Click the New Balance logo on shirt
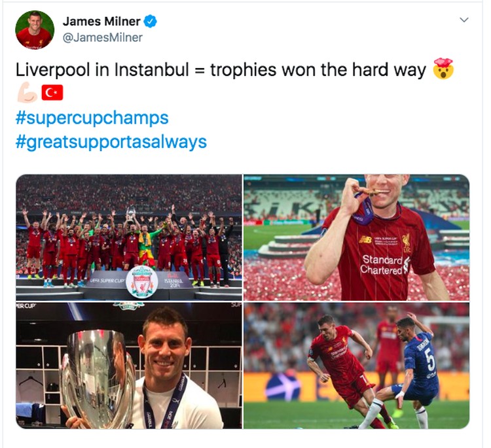The width and height of the screenshot is (491, 448). click(x=365, y=239)
